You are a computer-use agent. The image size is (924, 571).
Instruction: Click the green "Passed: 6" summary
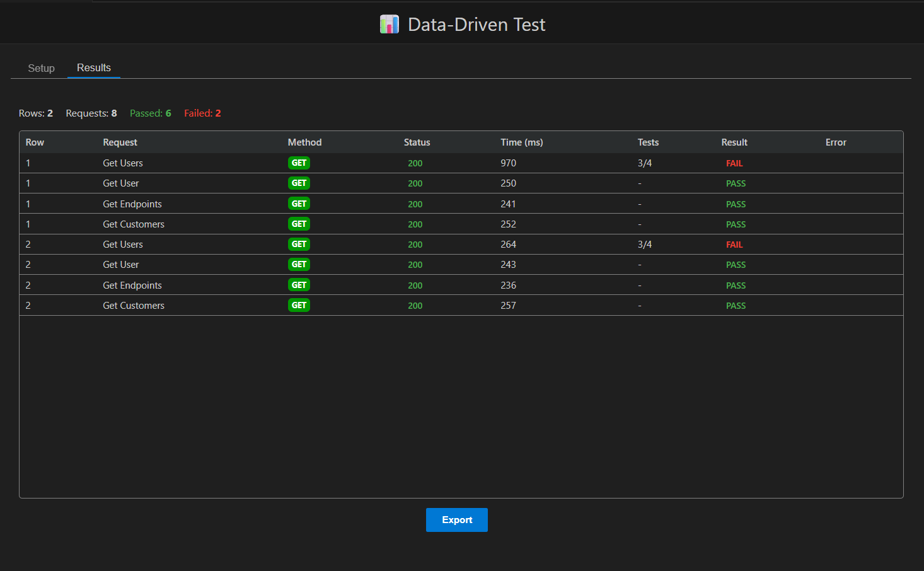pos(151,113)
